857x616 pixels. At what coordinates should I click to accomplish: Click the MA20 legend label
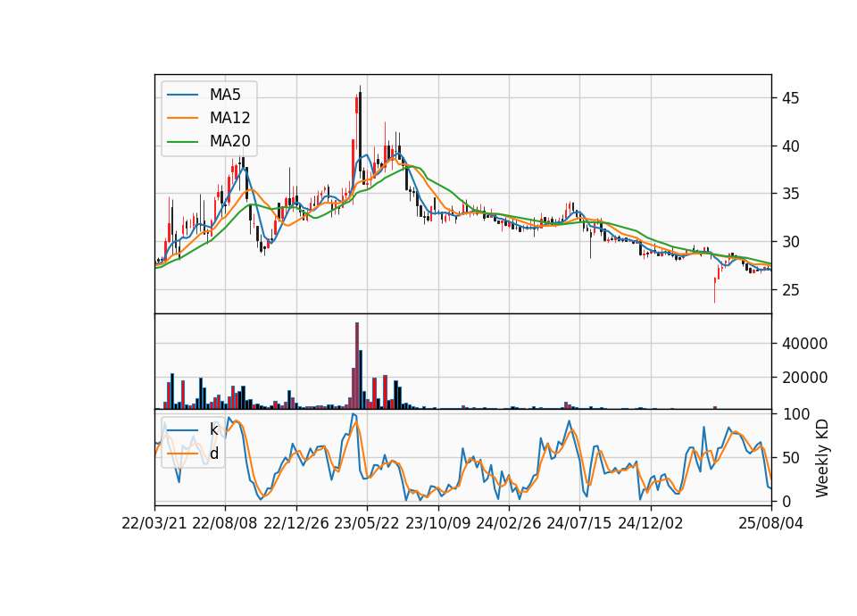(229, 141)
